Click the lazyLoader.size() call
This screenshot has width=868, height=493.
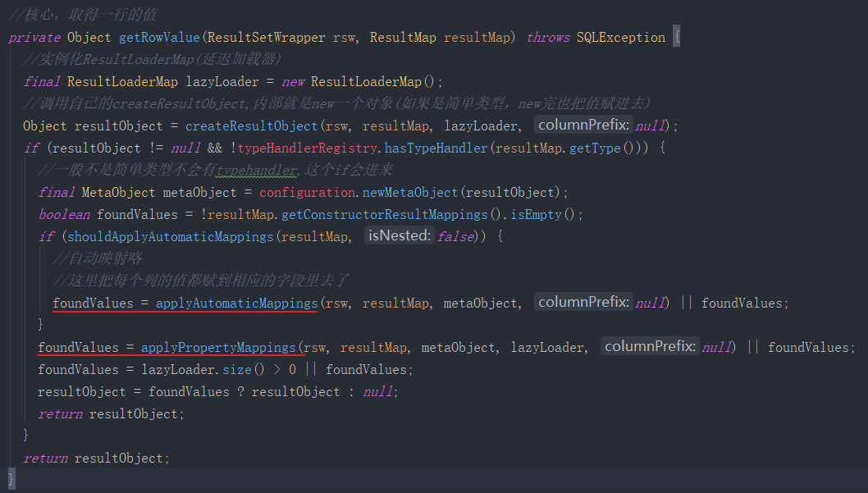click(203, 370)
